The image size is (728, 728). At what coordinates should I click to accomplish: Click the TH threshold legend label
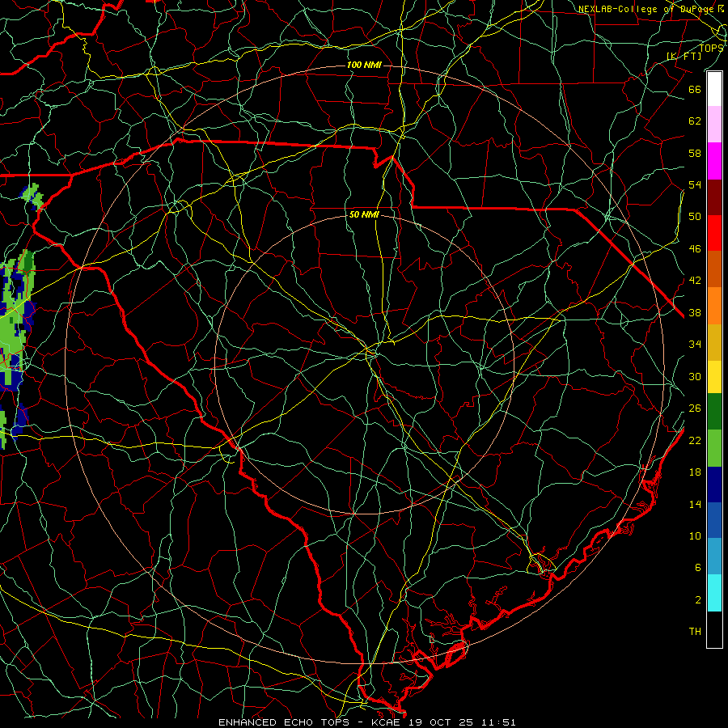pyautogui.click(x=695, y=632)
